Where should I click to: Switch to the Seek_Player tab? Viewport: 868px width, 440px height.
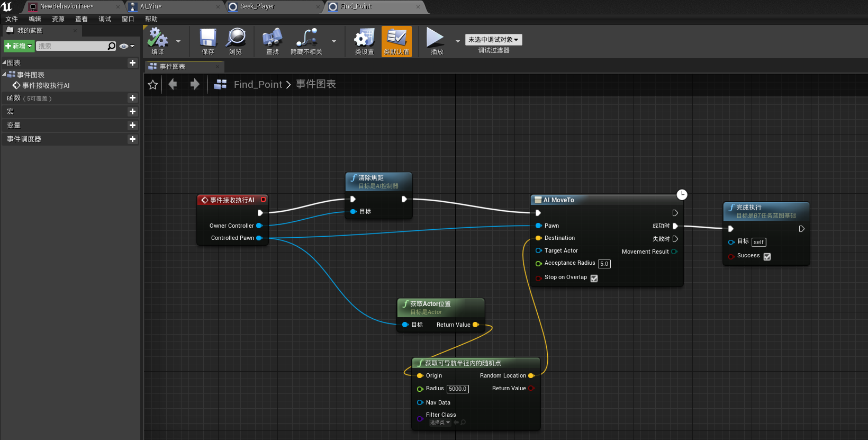(257, 6)
